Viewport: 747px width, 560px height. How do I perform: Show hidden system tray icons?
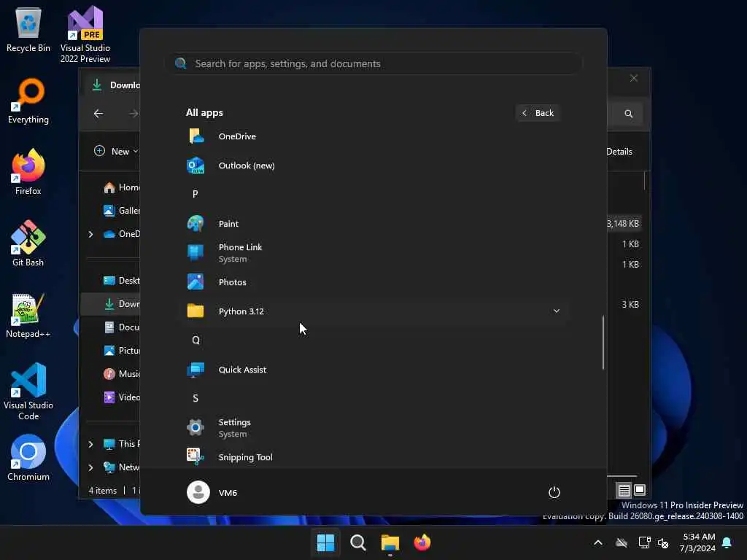598,542
